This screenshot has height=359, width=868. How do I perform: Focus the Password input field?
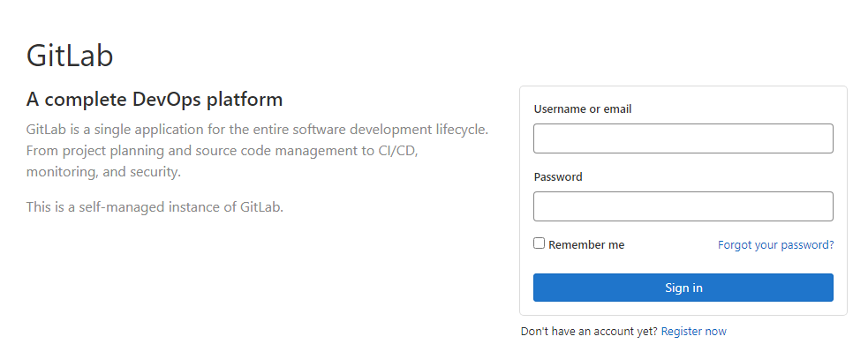pos(683,206)
